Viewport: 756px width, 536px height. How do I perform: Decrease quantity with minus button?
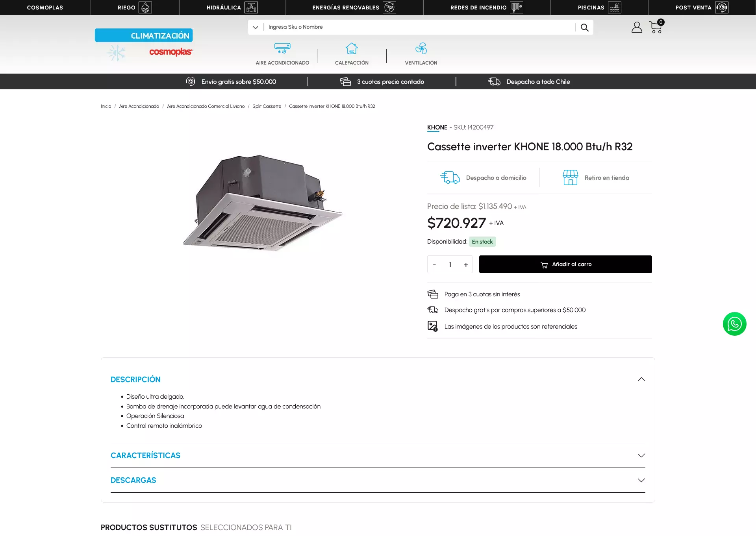(x=434, y=264)
